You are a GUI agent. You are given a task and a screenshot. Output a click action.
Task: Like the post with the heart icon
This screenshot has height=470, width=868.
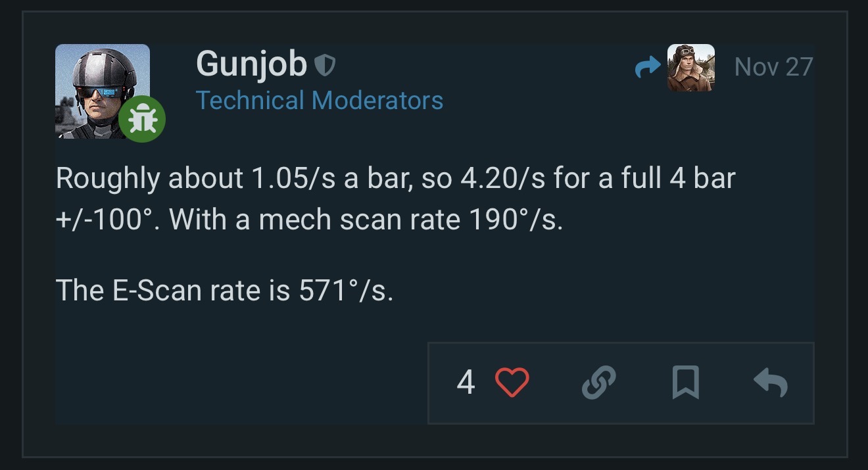512,383
